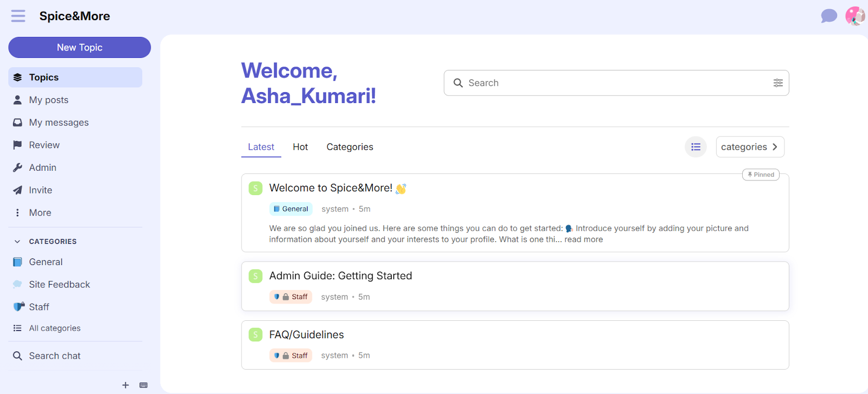Select Topics in the sidebar
The image size is (868, 394).
tap(75, 77)
